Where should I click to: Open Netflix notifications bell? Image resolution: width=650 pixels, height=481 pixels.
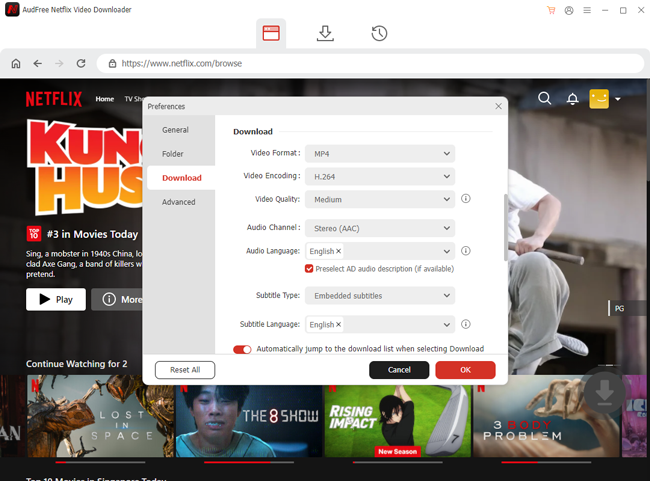[x=572, y=99]
